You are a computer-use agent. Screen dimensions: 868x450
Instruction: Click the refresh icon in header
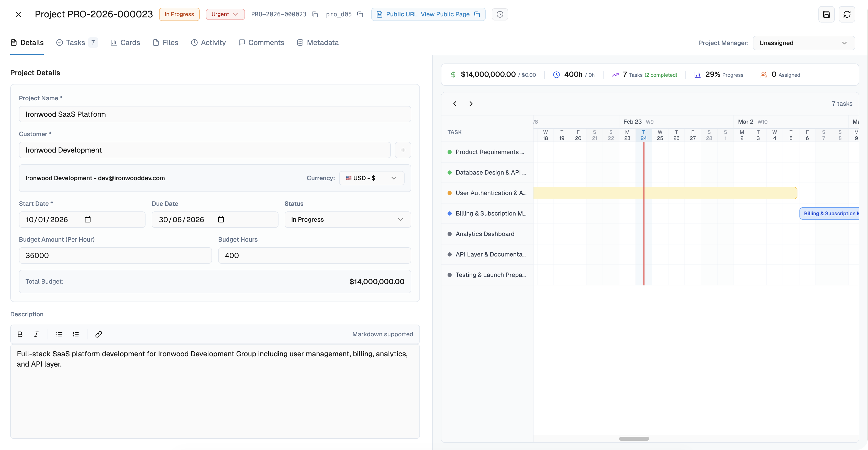pyautogui.click(x=847, y=14)
